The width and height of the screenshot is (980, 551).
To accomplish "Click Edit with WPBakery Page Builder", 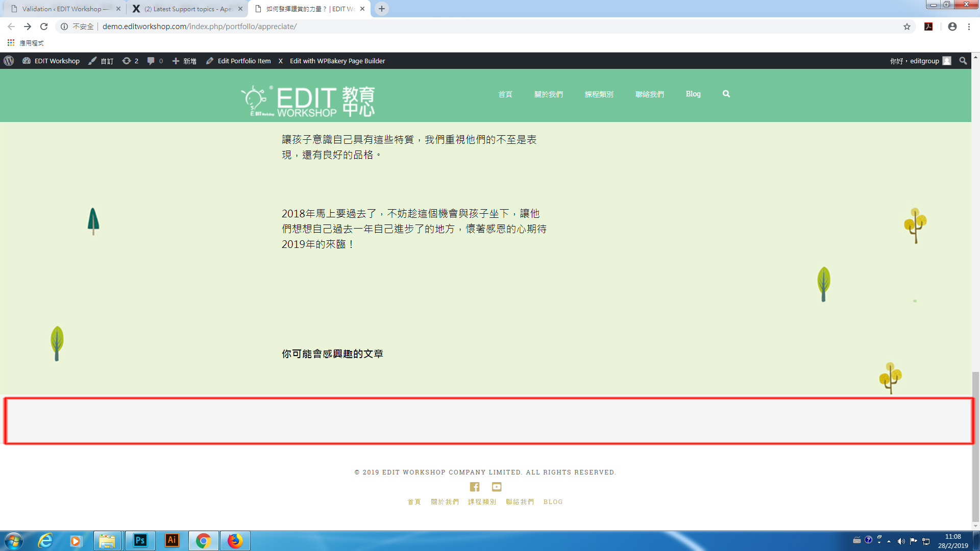I will (337, 61).
